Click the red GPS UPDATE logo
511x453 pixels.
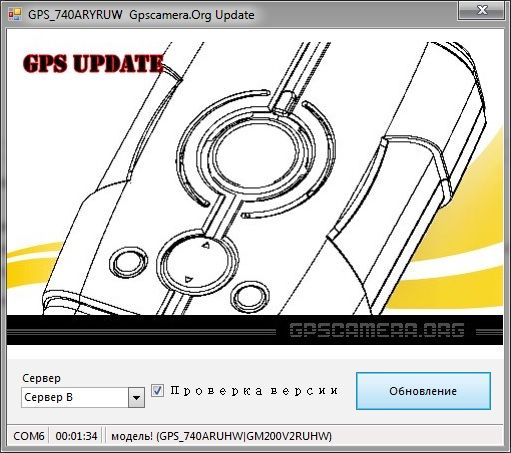point(94,63)
